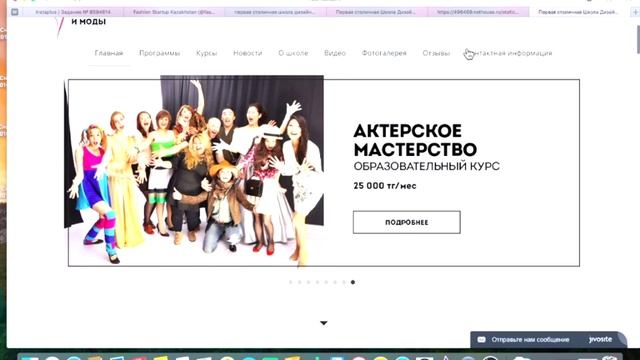This screenshot has height=360, width=640.
Task: Open the jivosite chat message widget
Action: point(548,340)
